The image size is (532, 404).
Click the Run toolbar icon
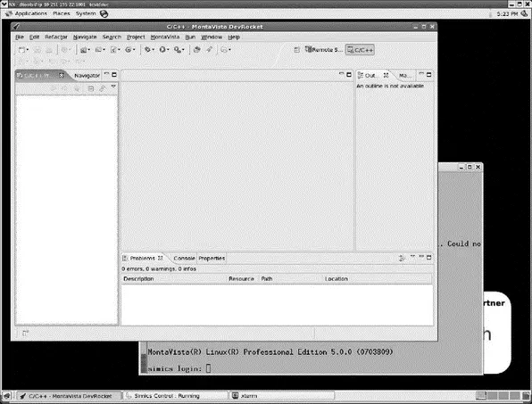tap(162, 50)
